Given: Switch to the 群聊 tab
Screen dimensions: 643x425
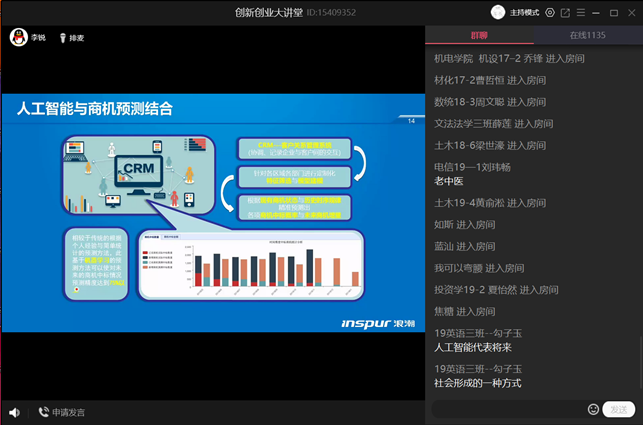Looking at the screenshot, I should (479, 36).
